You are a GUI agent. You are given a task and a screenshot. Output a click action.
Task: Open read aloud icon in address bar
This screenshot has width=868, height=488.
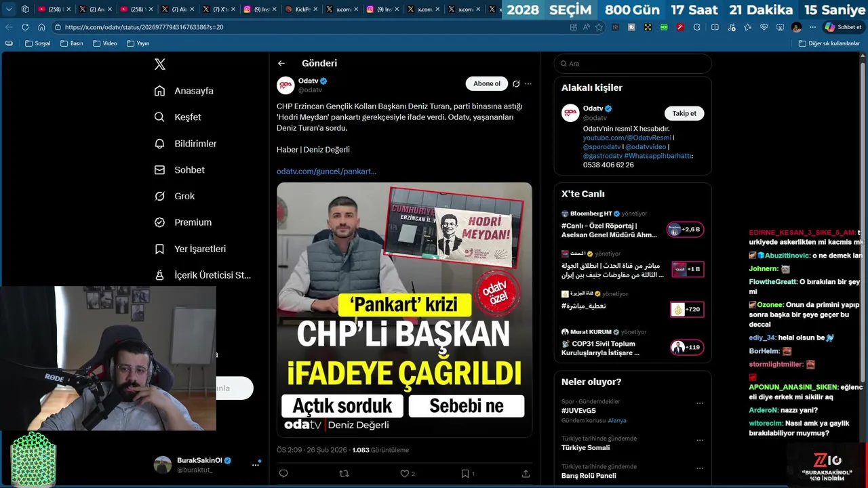(586, 27)
